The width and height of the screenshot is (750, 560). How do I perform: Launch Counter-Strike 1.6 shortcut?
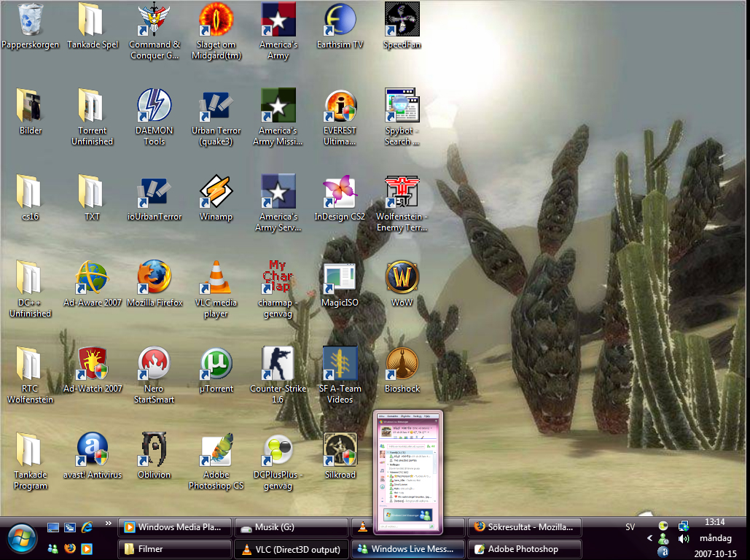278,364
